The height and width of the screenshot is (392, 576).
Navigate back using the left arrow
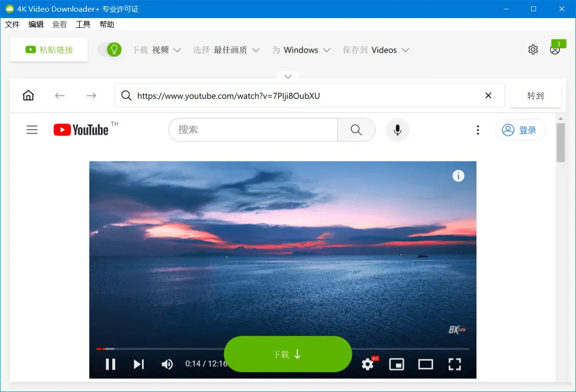(60, 96)
